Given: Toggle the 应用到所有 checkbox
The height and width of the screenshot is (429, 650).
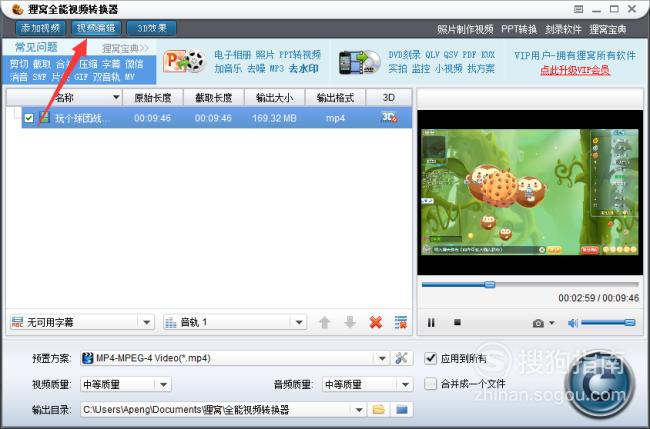Looking at the screenshot, I should click(431, 358).
